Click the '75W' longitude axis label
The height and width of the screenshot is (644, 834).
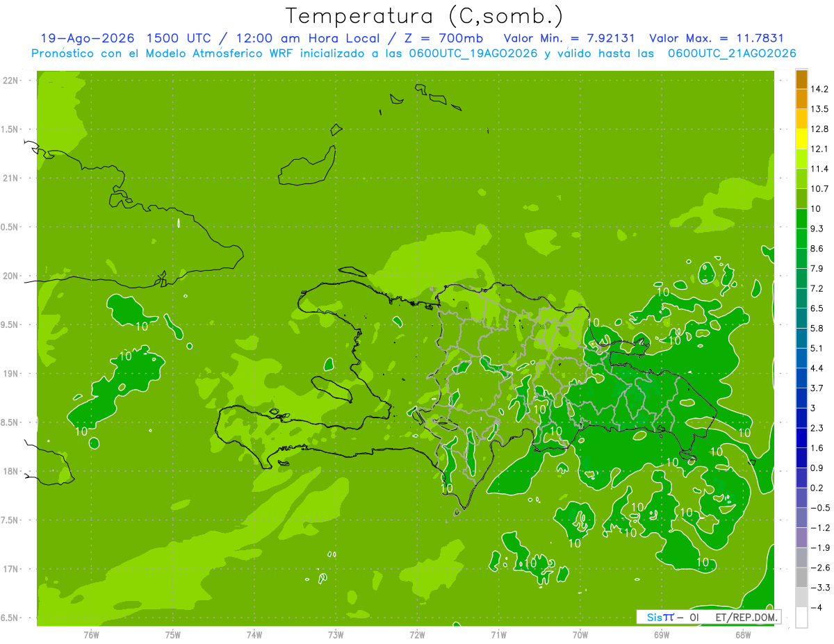pos(172,635)
